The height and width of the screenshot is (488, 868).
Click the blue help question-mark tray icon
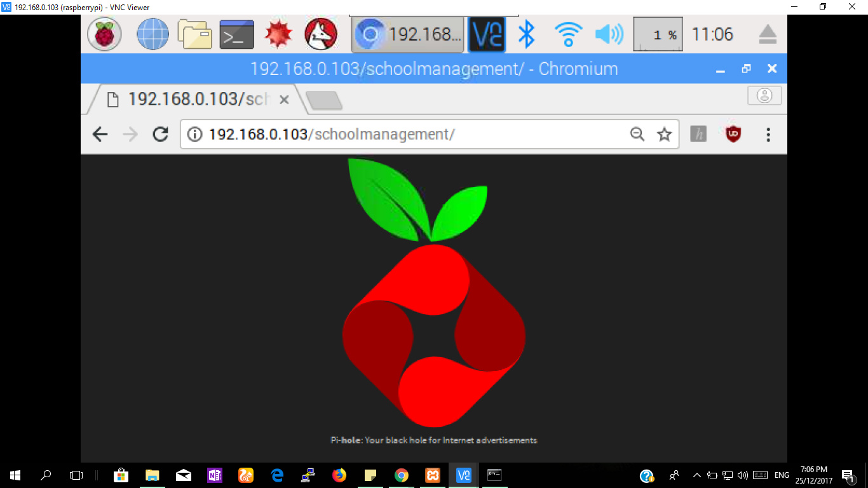647,475
